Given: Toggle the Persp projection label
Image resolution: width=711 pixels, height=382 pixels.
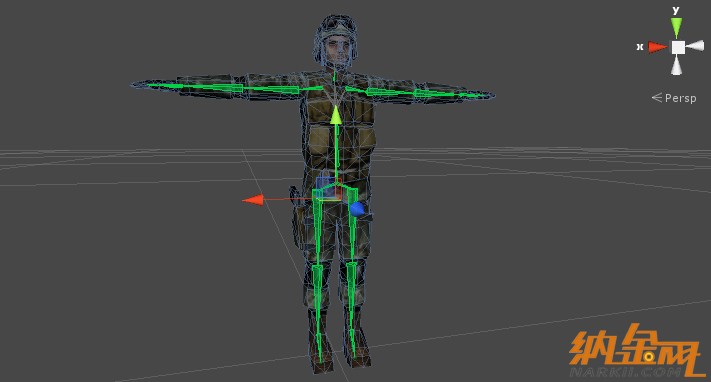Looking at the screenshot, I should (674, 98).
